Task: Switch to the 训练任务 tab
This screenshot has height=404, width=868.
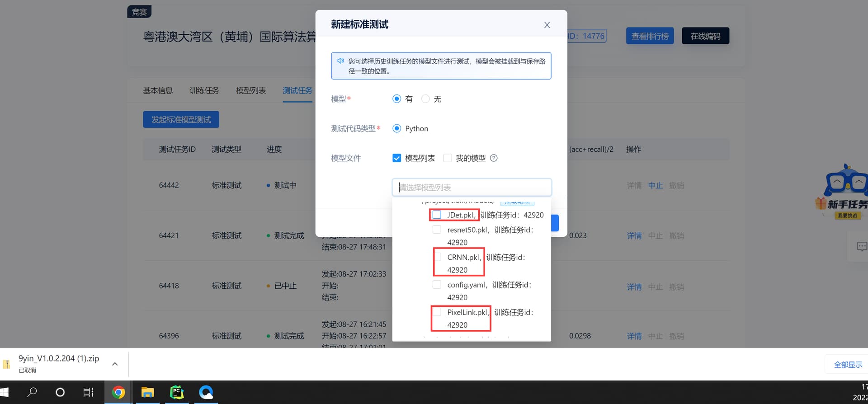Action: click(x=204, y=91)
